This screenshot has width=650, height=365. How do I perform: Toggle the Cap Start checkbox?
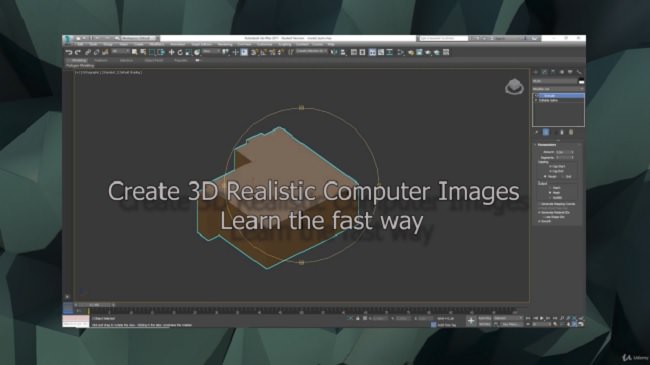[551, 166]
